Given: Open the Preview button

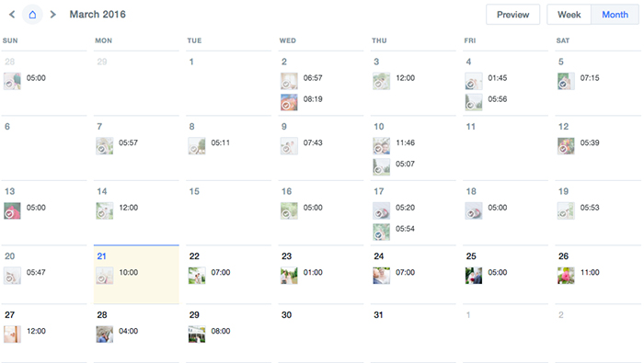Looking at the screenshot, I should pyautogui.click(x=512, y=15).
